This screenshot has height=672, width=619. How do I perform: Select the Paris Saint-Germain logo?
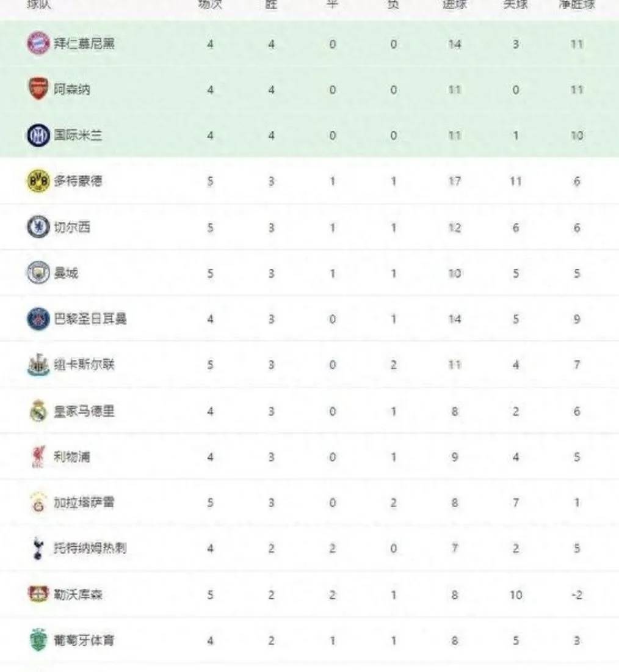pyautogui.click(x=38, y=319)
